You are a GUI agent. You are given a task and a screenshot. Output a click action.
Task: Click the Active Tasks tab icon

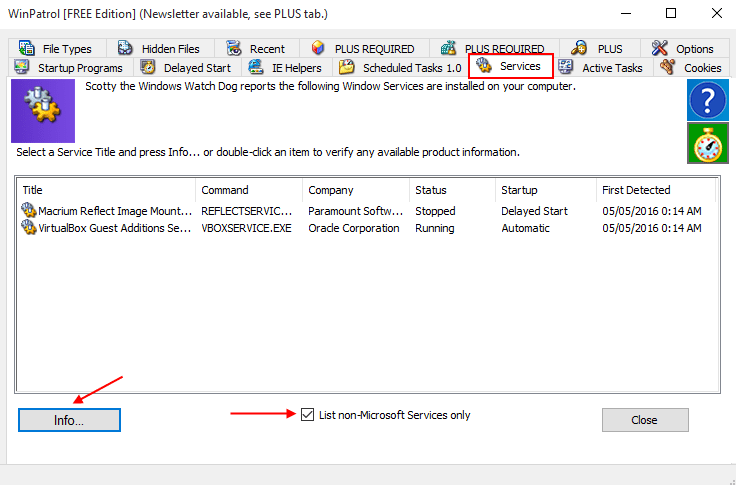click(566, 67)
